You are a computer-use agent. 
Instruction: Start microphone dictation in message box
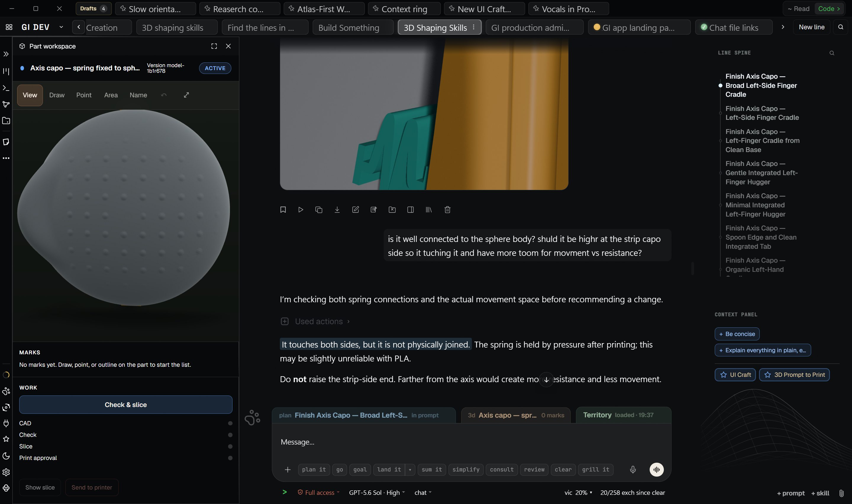point(633,469)
